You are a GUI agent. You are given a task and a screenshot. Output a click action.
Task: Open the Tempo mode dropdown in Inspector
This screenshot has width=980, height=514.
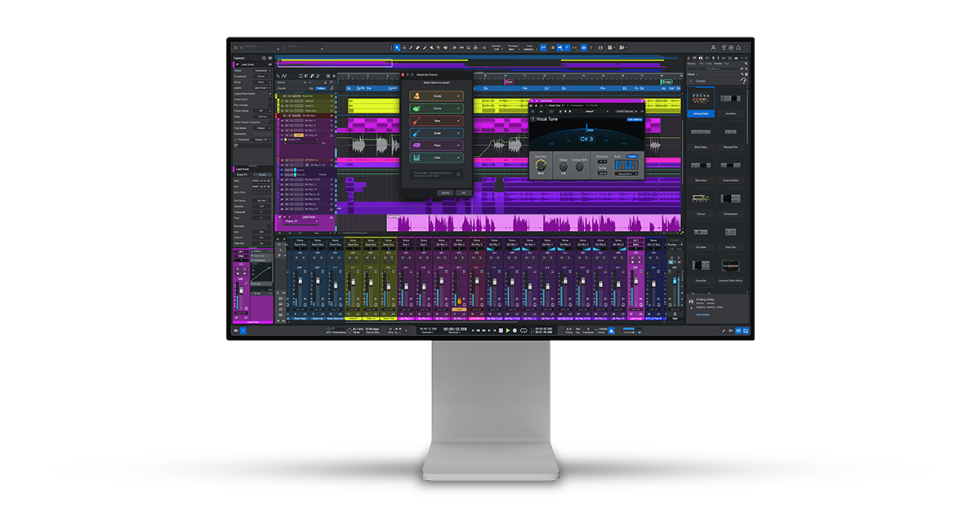pyautogui.click(x=262, y=71)
